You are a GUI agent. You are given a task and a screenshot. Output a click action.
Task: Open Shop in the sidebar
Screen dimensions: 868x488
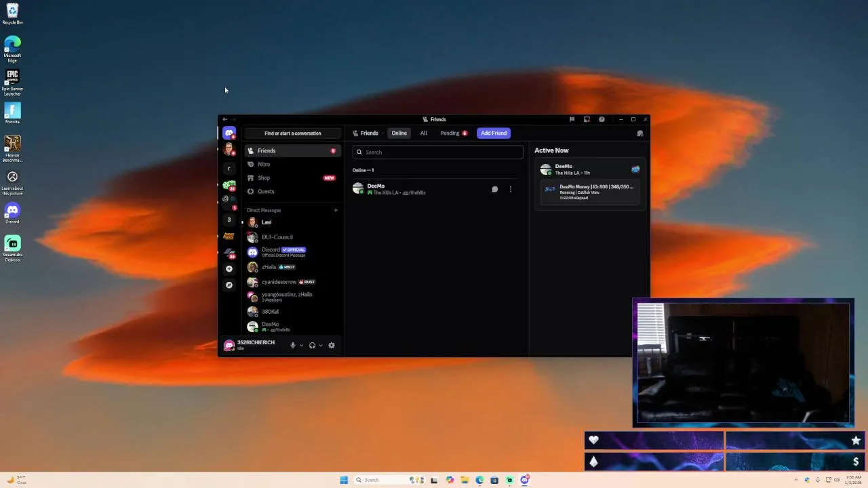pos(293,178)
